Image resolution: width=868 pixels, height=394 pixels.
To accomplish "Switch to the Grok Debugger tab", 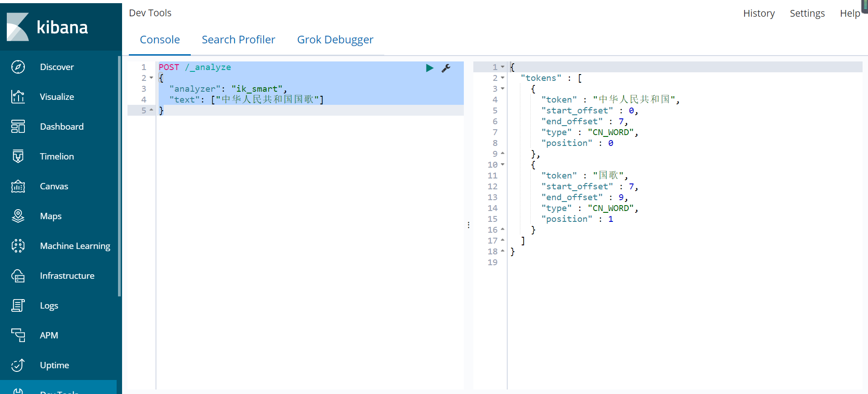I will (x=335, y=40).
